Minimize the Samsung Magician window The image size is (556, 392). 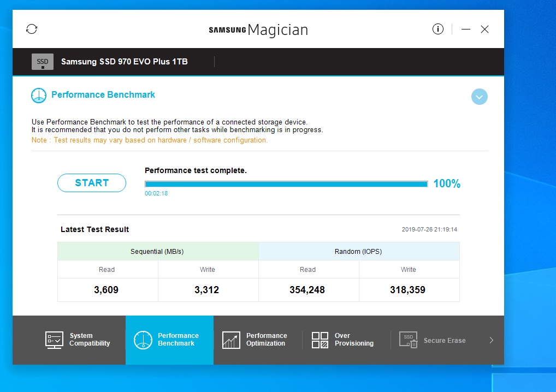(465, 29)
